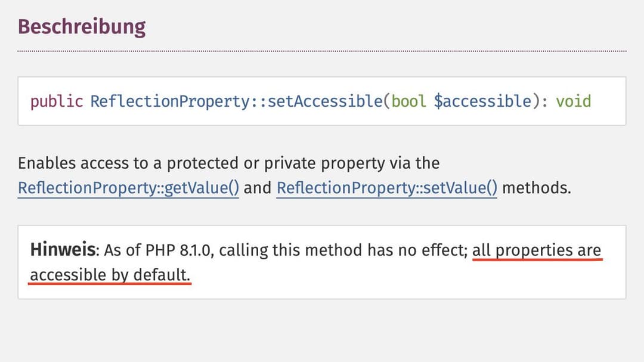Select the ReflectionProperty::setAccessible method name in code

(236, 101)
